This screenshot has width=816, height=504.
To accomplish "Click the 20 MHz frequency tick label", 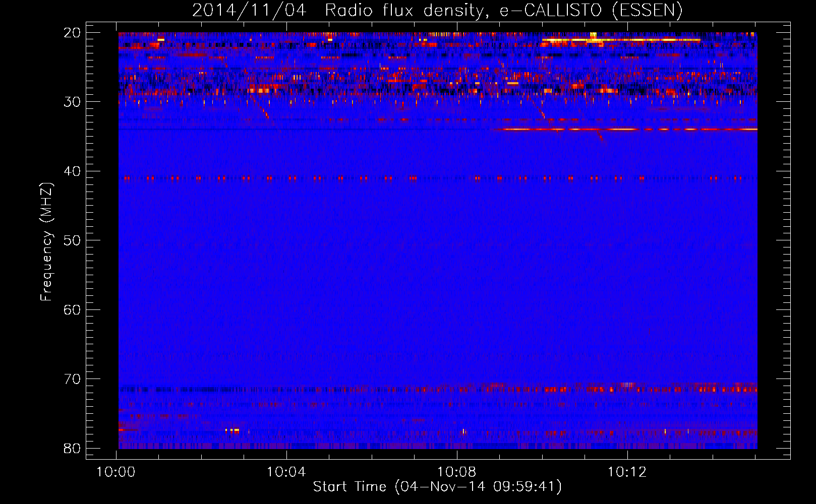I will (72, 33).
